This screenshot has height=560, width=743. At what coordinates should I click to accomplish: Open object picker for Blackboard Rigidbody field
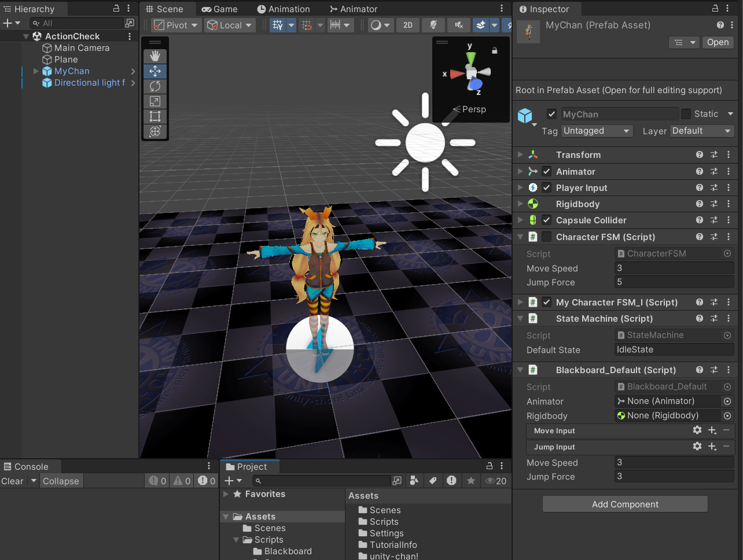pos(727,415)
